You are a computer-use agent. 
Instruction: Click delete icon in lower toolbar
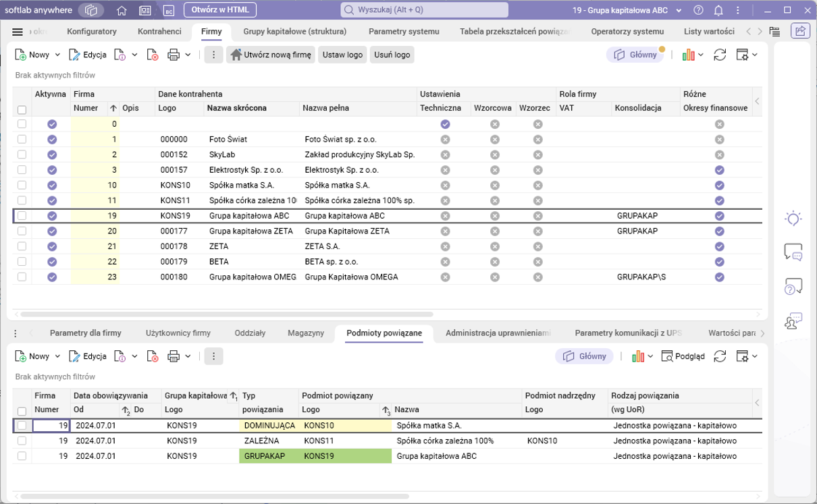point(153,356)
